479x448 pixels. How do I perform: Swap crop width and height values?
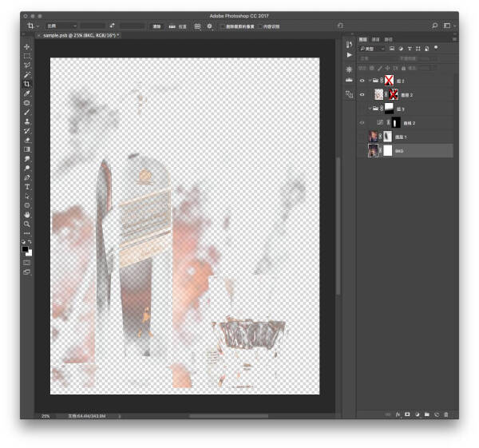click(x=112, y=26)
